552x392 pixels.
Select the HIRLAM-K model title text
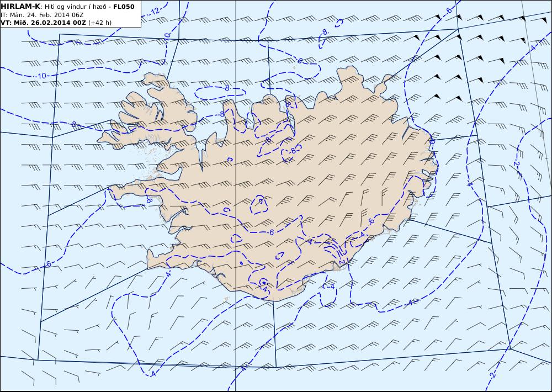[x=20, y=6]
